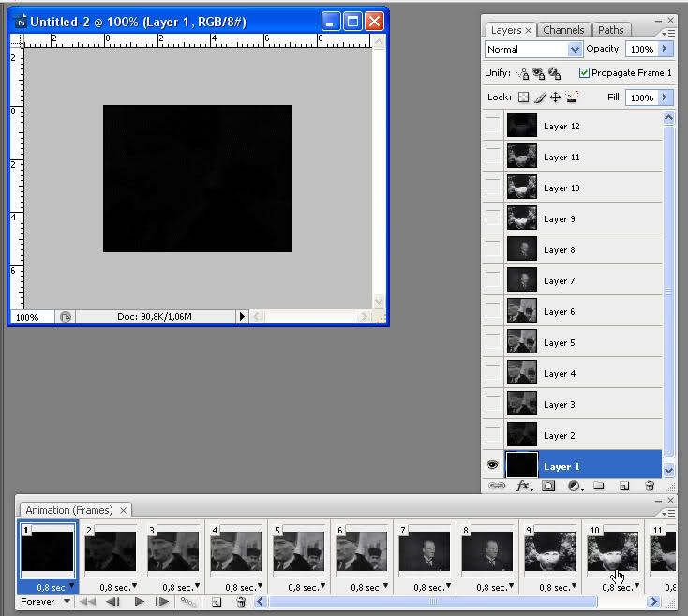The image size is (688, 616).
Task: Show Layer 12 by clicking visibility box
Action: pos(492,126)
